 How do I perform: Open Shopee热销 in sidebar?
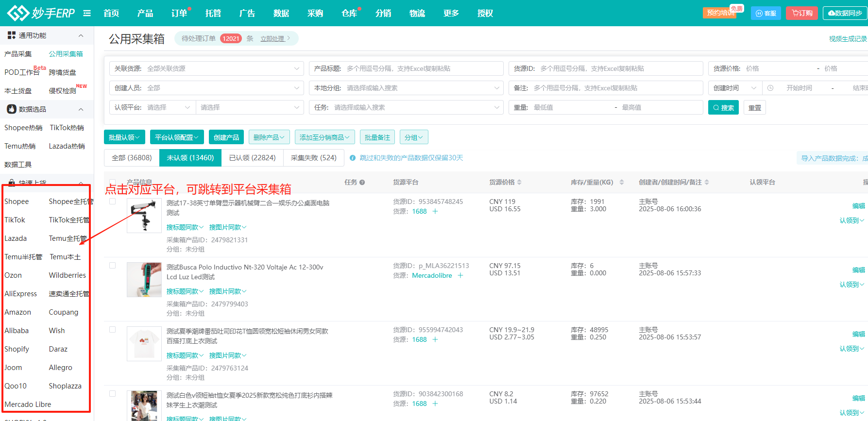pos(23,128)
